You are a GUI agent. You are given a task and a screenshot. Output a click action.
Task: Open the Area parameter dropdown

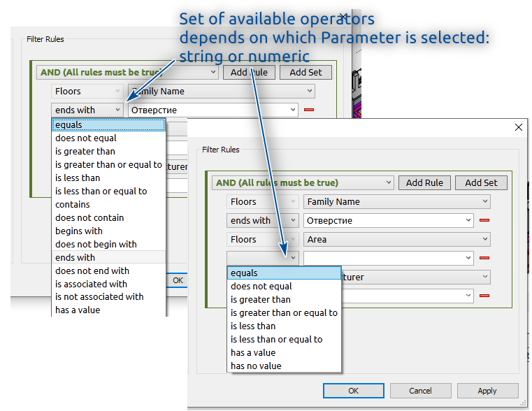(396, 240)
